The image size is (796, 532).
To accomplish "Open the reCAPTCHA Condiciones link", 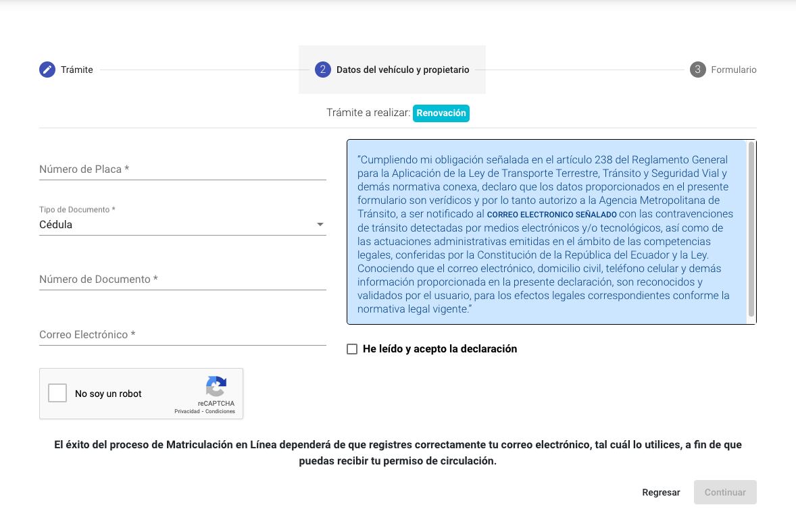I will [x=220, y=411].
